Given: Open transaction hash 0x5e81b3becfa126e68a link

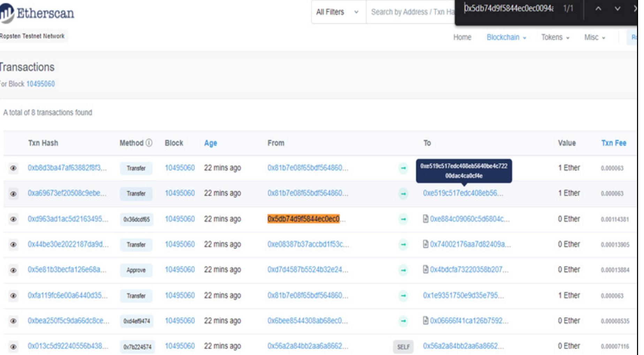Looking at the screenshot, I should [67, 270].
